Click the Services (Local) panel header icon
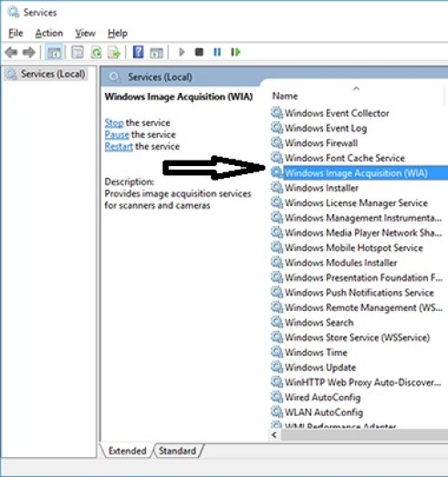448x477 pixels. (114, 77)
